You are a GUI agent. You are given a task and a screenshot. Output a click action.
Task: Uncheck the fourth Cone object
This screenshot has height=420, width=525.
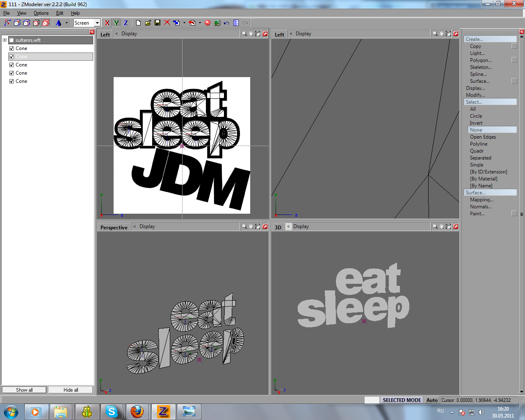[x=11, y=73]
